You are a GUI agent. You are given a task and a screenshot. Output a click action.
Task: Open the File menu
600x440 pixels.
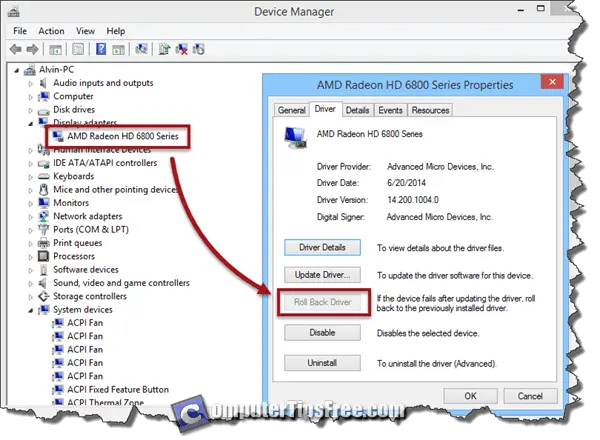(x=20, y=31)
